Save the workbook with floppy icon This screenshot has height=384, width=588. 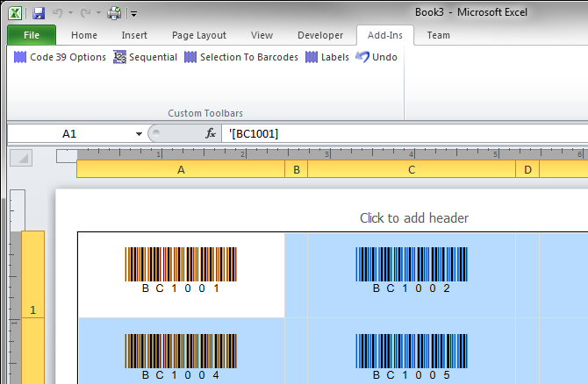[39, 13]
